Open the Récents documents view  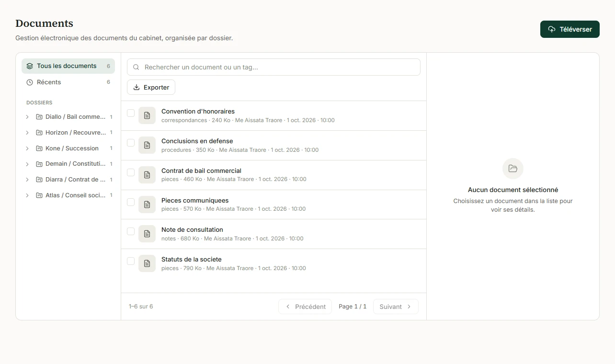(x=68, y=82)
